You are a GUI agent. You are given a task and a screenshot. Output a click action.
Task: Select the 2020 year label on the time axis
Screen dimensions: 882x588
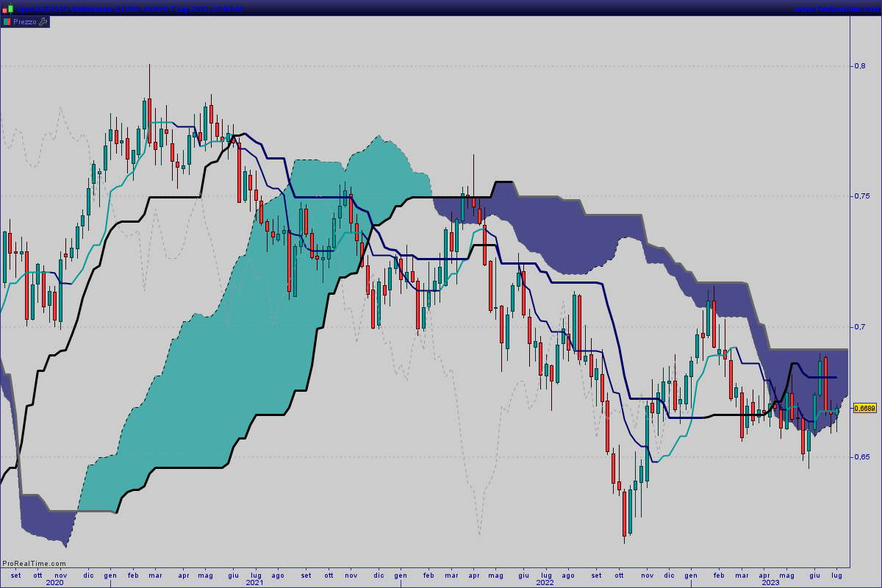click(x=55, y=582)
